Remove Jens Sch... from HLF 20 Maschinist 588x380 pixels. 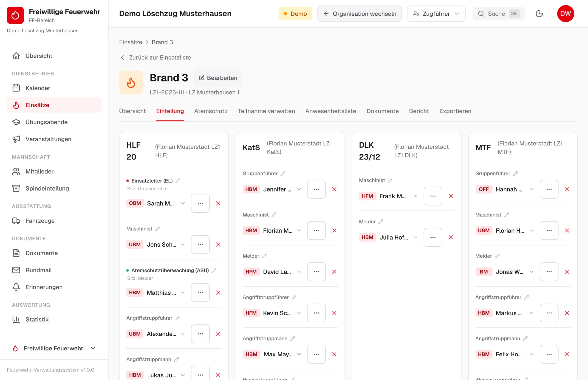[x=218, y=245]
